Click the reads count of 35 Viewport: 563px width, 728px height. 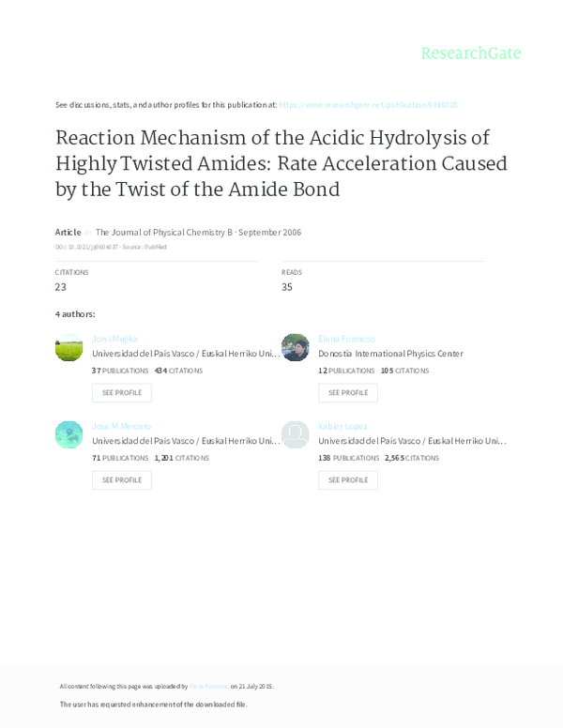click(287, 287)
